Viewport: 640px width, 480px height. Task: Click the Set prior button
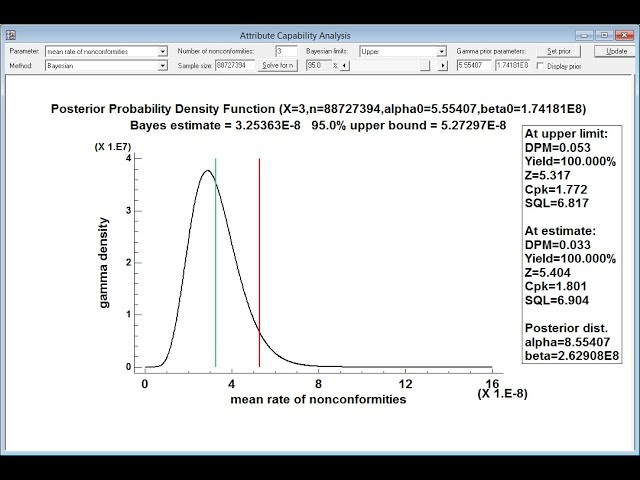[559, 51]
